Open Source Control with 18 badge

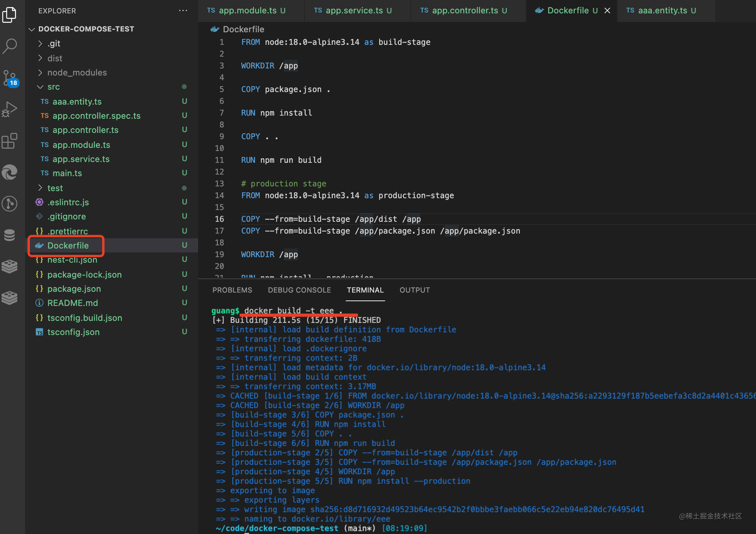pyautogui.click(x=9, y=78)
